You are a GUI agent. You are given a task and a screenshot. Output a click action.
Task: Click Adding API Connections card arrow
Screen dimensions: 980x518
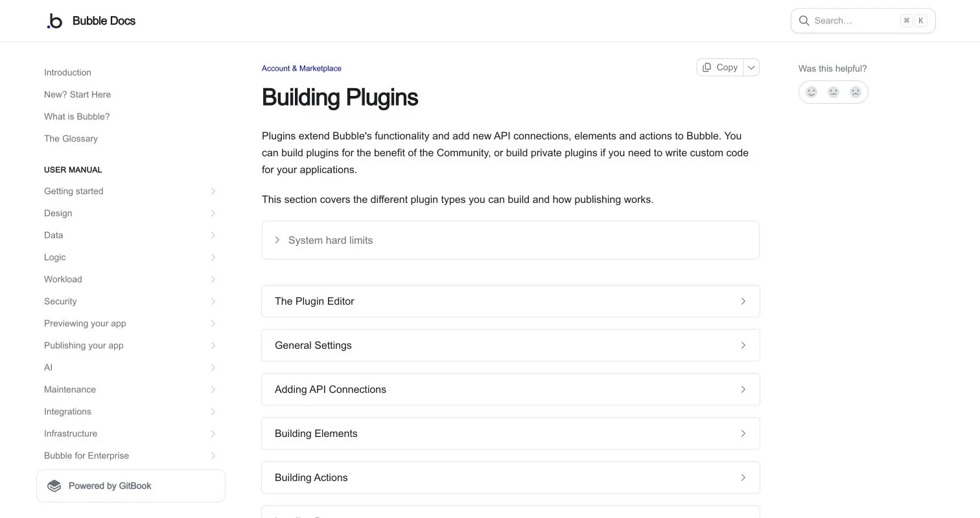tap(743, 390)
